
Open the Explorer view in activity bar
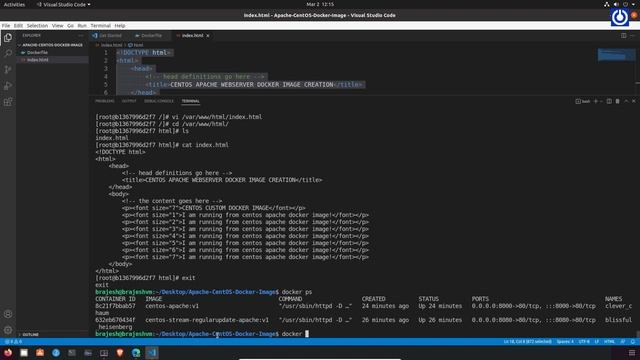[8, 38]
